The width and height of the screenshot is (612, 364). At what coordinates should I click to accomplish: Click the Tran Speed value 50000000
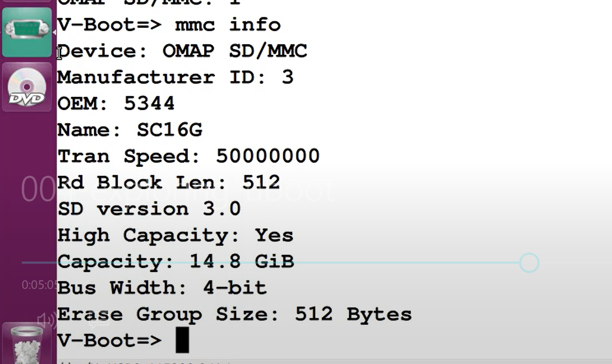[268, 156]
